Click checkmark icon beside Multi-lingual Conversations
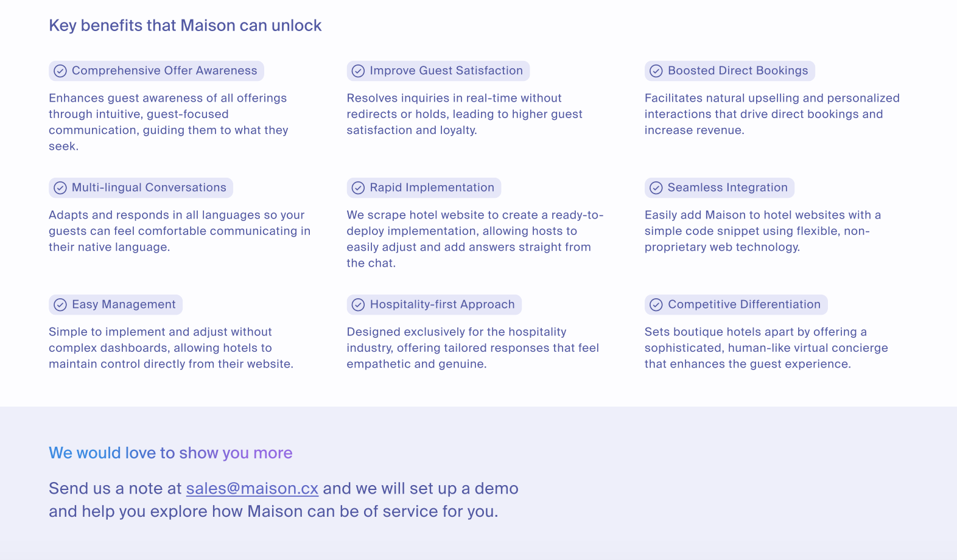This screenshot has width=957, height=560. pyautogui.click(x=60, y=188)
